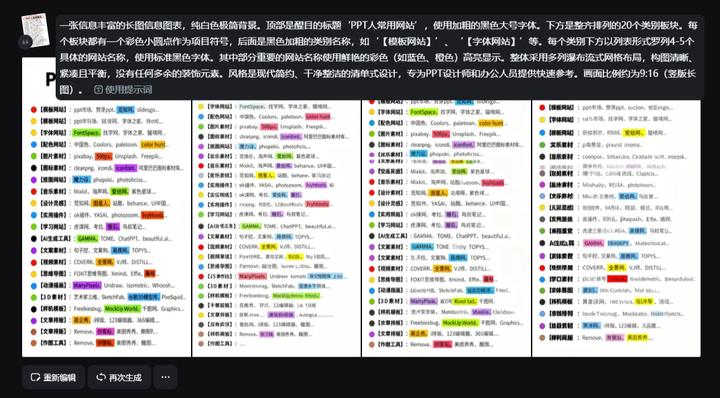Click the refresh arrows icon in 再次生成

101,377
